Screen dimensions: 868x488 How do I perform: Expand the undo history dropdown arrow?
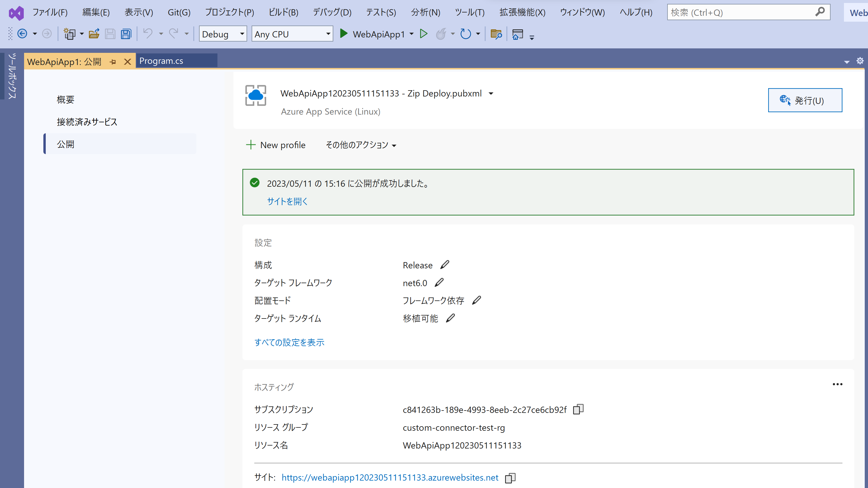[161, 34]
